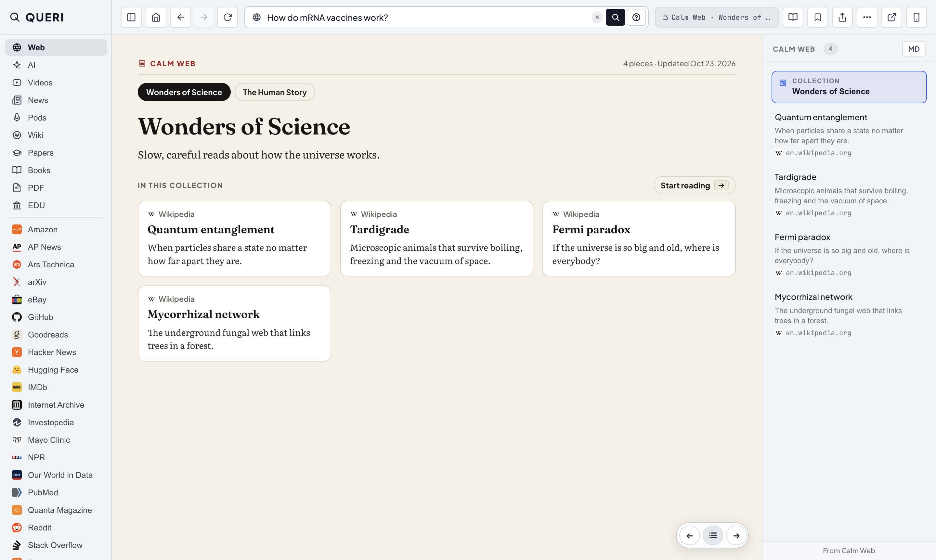
Task: Share the current page
Action: 842,17
